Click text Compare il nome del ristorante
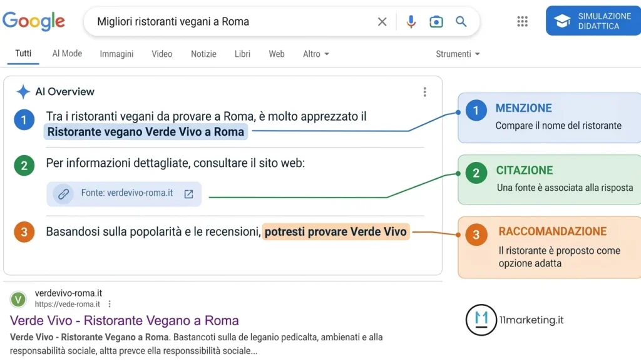Screen dimensions: 641x364 pos(558,126)
